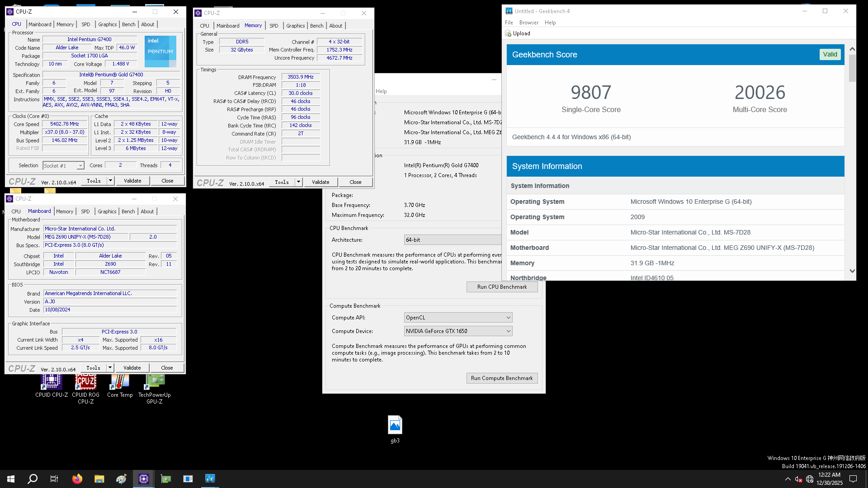Open GPU-Z taskbar app
This screenshot has width=868, height=488.
pos(166,479)
